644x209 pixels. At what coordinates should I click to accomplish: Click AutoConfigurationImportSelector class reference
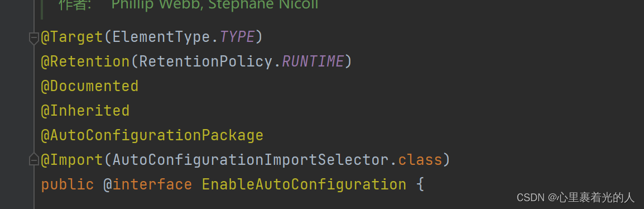coord(251,160)
